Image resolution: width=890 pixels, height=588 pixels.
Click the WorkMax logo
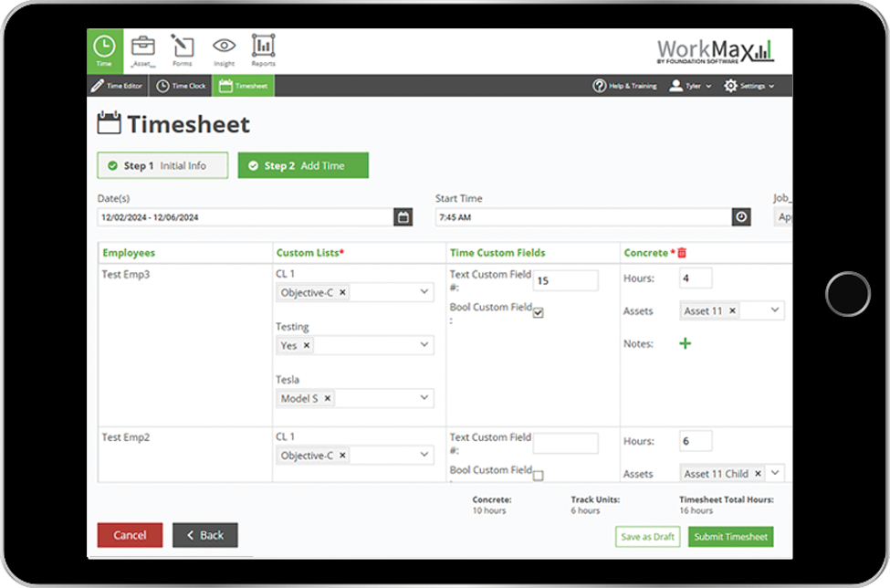pyautogui.click(x=715, y=51)
